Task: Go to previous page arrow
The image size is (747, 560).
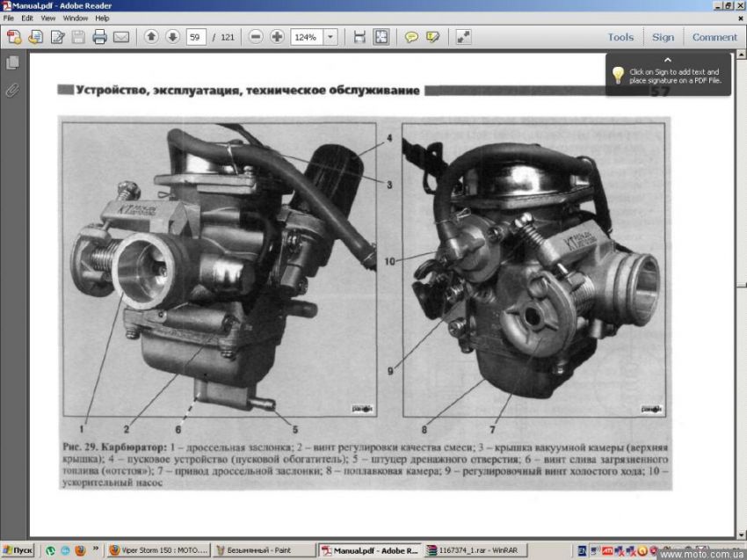Action: point(151,37)
